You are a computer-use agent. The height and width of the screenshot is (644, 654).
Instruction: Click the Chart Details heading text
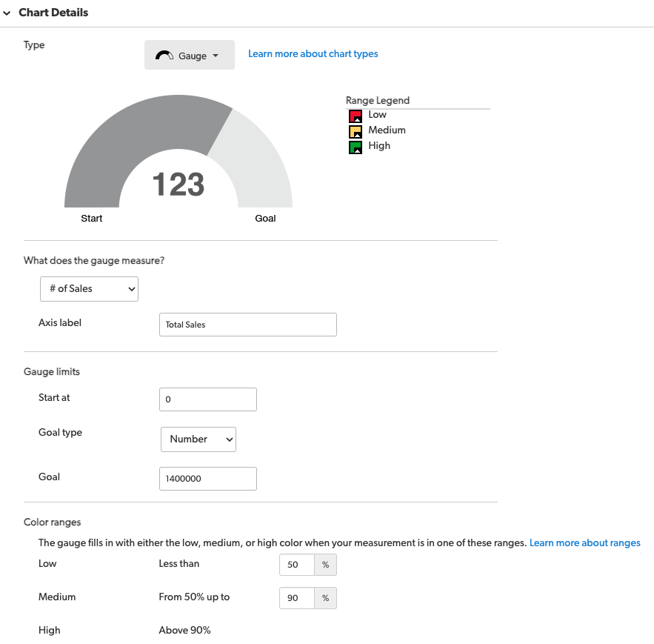click(x=53, y=13)
